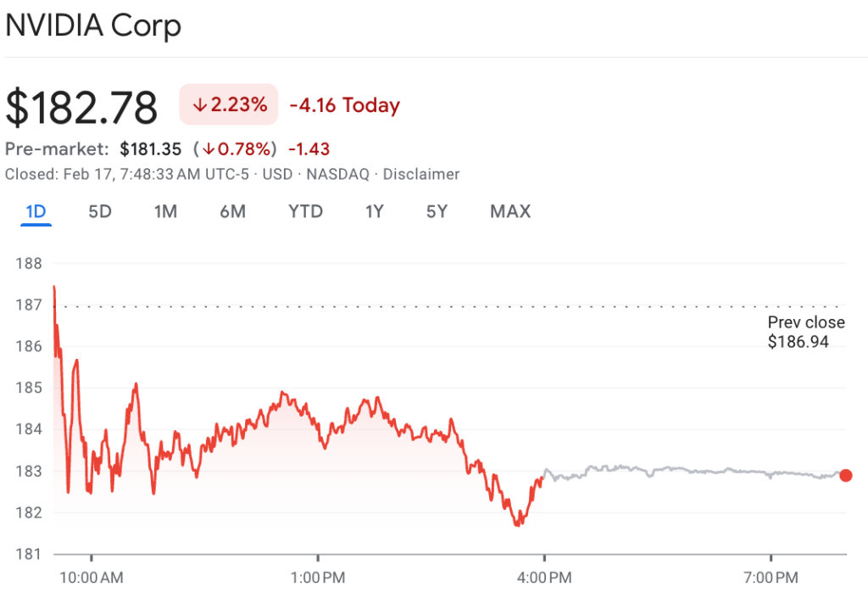
Task: Click the NVIDIA Corp heading
Action: [x=93, y=25]
